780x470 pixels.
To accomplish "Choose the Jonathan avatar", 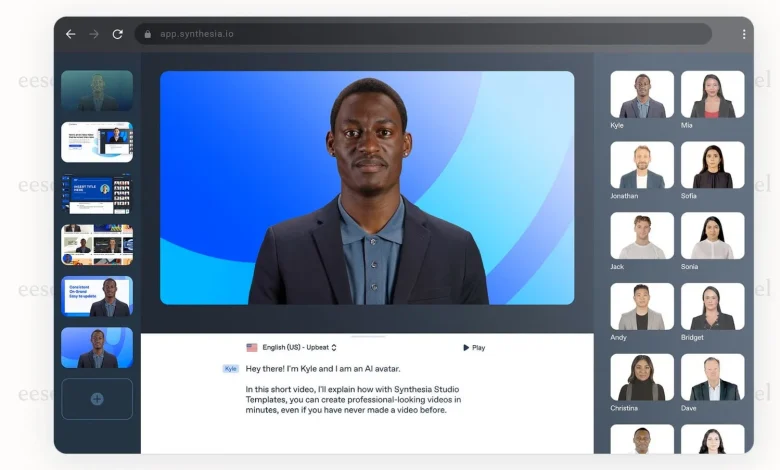I will tap(642, 166).
